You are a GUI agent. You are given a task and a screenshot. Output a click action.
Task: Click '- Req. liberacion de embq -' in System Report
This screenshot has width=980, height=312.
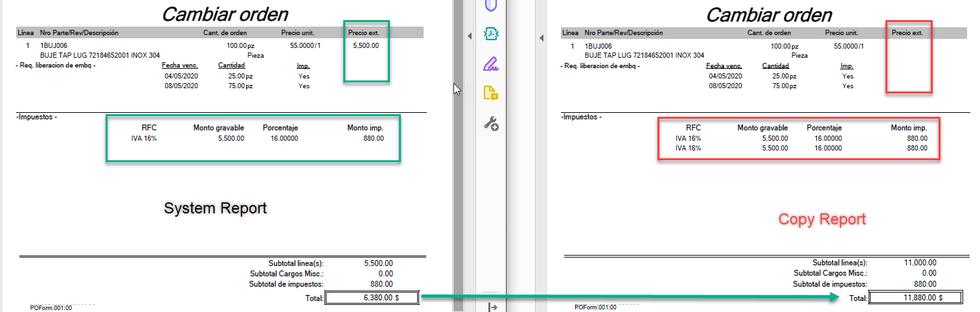[x=56, y=66]
